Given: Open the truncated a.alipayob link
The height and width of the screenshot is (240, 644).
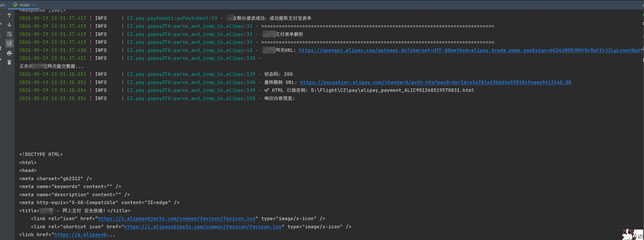Looking at the screenshot, I should [80, 234].
